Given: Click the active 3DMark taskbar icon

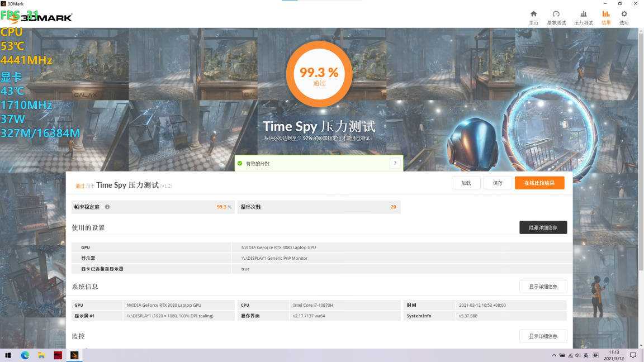Looking at the screenshot, I should click(74, 355).
